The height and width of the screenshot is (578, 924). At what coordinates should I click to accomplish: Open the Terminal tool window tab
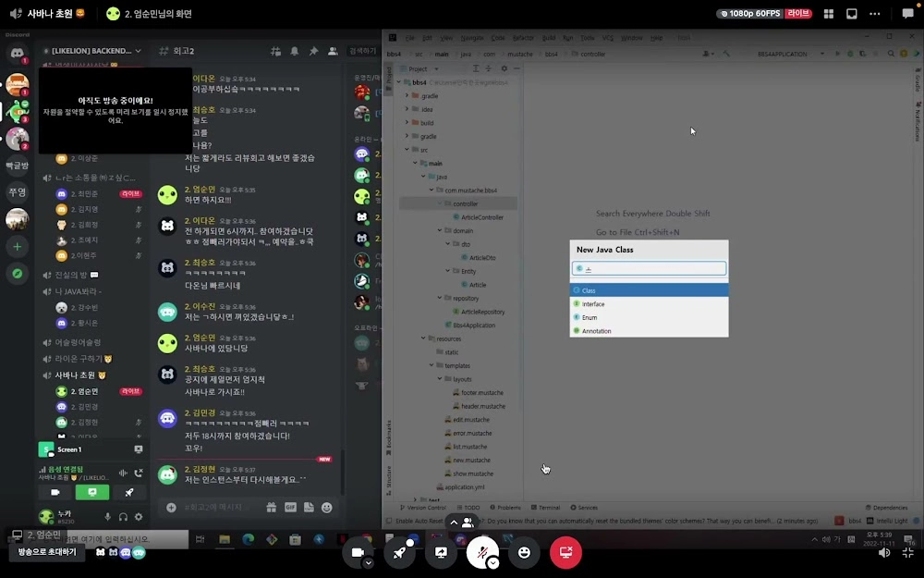point(546,507)
